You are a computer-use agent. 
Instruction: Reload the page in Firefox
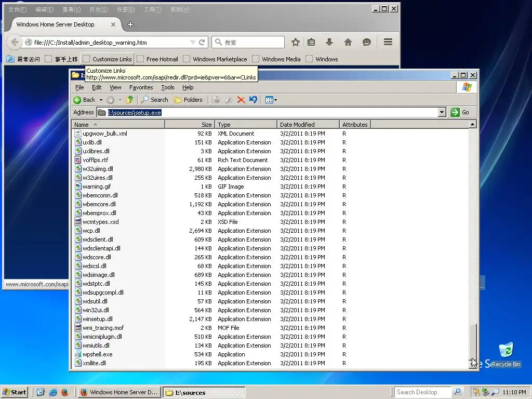pos(202,42)
